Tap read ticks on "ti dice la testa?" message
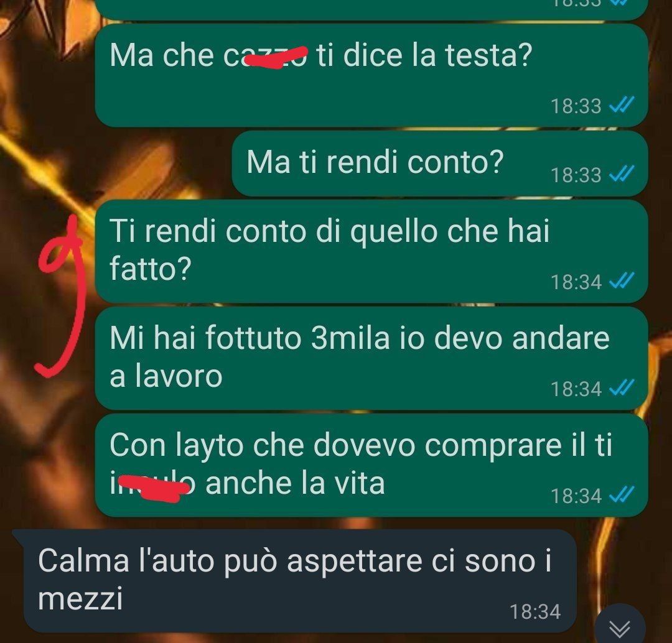The height and width of the screenshot is (643, 672). tap(622, 104)
